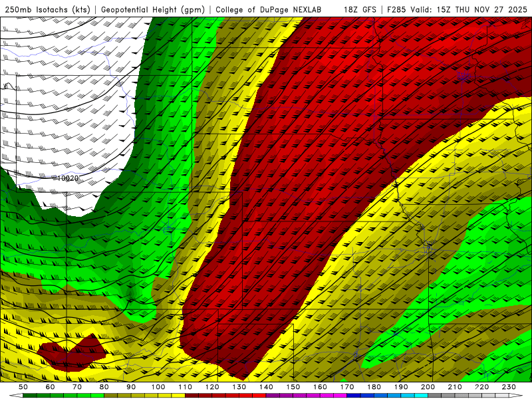Click the colorbar label 180
This screenshot has height=399, width=532.
coord(374,387)
